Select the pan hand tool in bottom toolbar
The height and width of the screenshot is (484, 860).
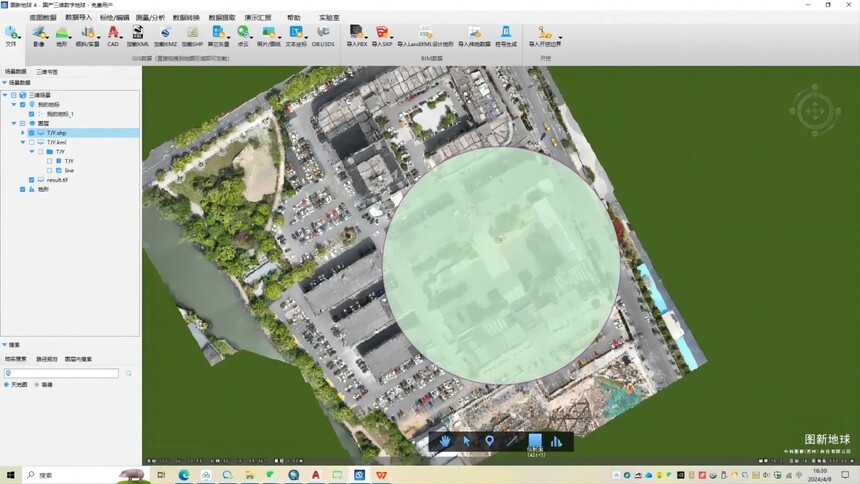[x=445, y=441]
